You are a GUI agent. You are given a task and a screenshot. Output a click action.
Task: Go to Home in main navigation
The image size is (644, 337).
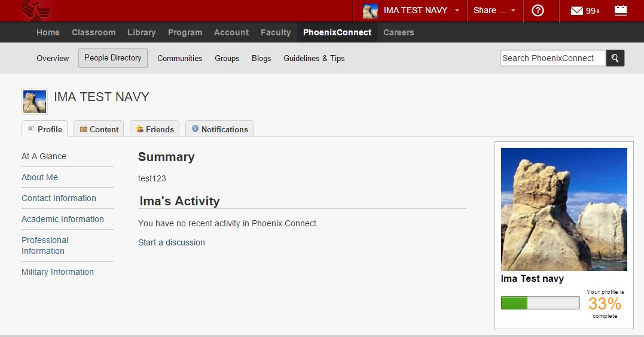point(48,32)
